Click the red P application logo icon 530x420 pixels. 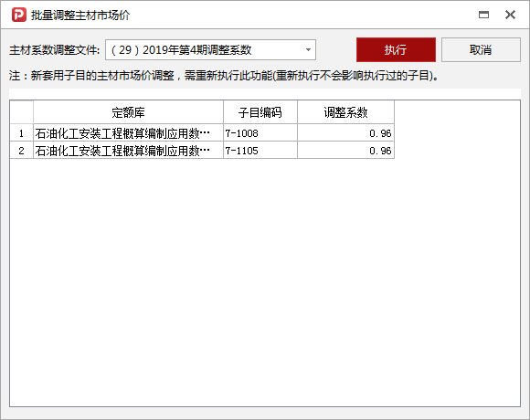tap(19, 15)
